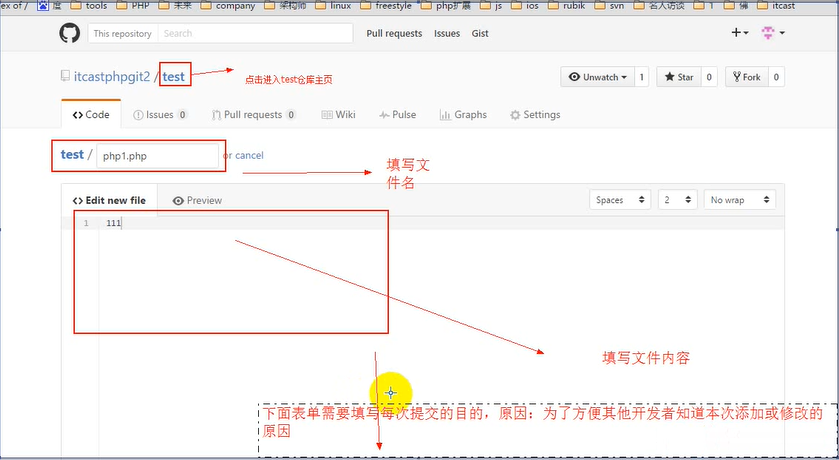Open the svn bookmark folder
The width and height of the screenshot is (839, 460).
609,5
